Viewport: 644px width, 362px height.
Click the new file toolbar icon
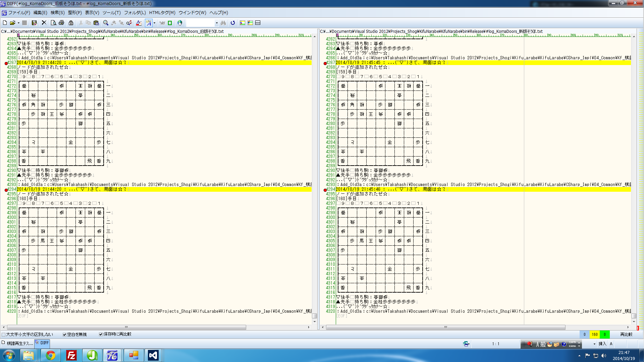tap(5, 23)
